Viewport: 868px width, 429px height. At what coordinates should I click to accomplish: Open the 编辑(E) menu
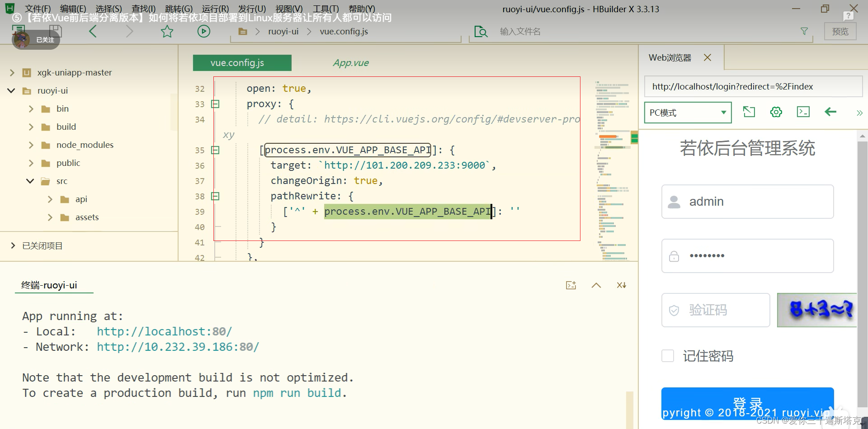[x=73, y=9]
